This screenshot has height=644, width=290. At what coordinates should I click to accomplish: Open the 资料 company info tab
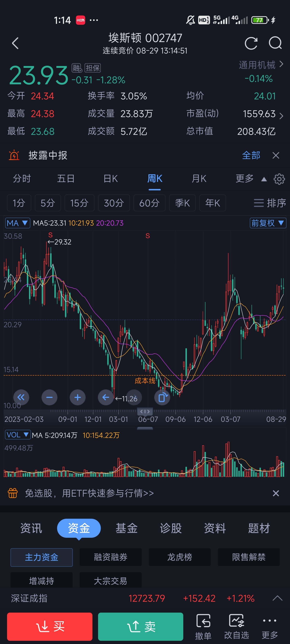pos(215,528)
